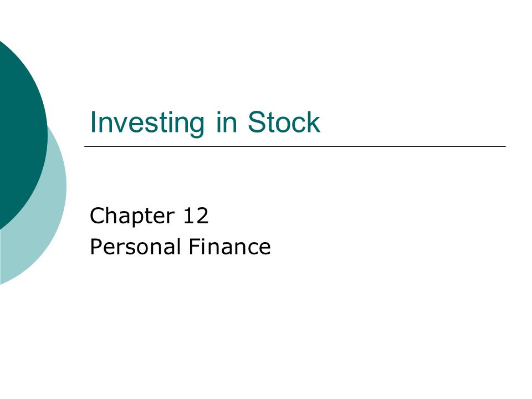Click the capital 'P' in 'Personal'
Screen dimensions: 532x399
96,246
